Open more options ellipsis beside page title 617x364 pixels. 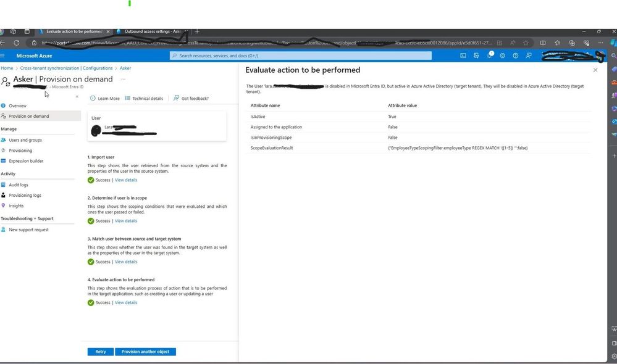tap(123, 80)
